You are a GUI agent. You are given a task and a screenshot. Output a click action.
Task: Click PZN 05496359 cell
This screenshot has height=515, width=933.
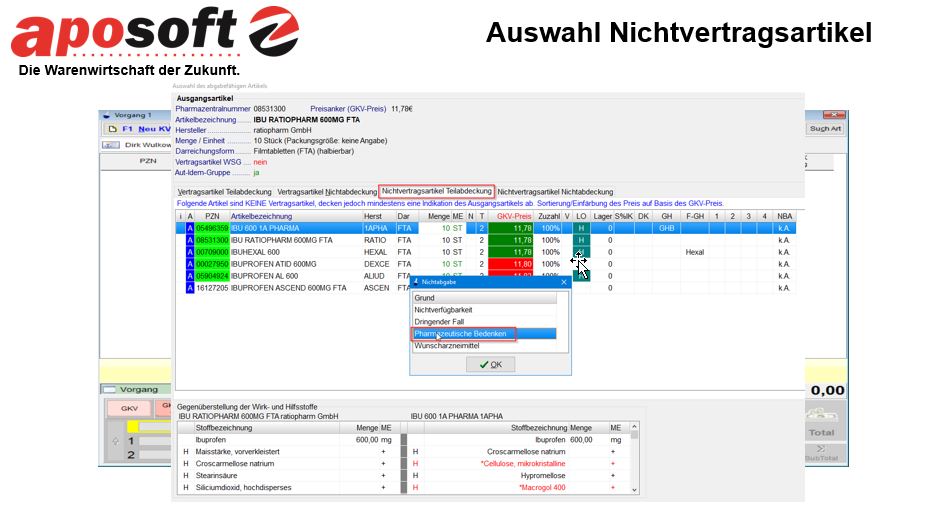212,228
